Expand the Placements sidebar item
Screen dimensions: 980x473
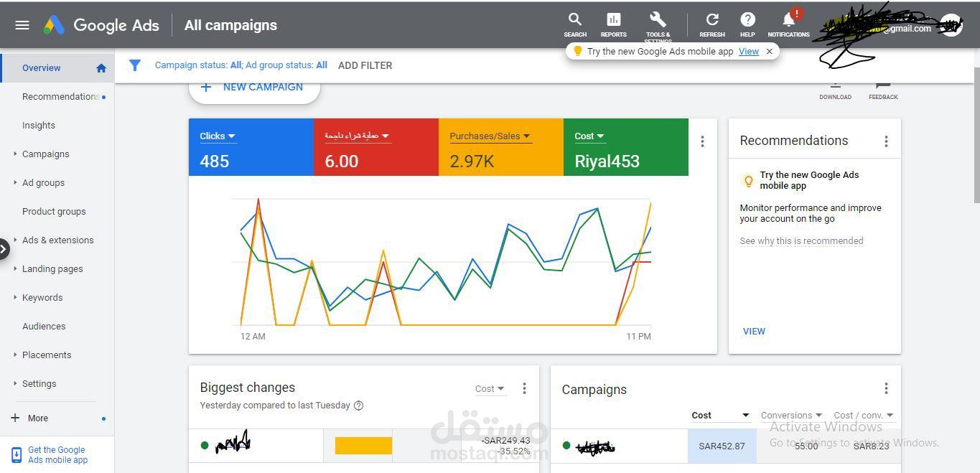[x=15, y=355]
